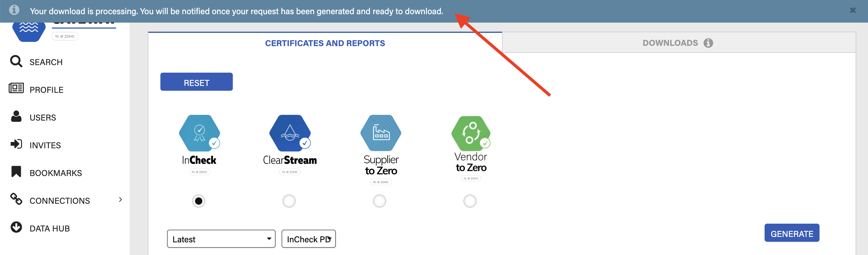This screenshot has width=868, height=255.
Task: Click the Generate button
Action: point(792,233)
